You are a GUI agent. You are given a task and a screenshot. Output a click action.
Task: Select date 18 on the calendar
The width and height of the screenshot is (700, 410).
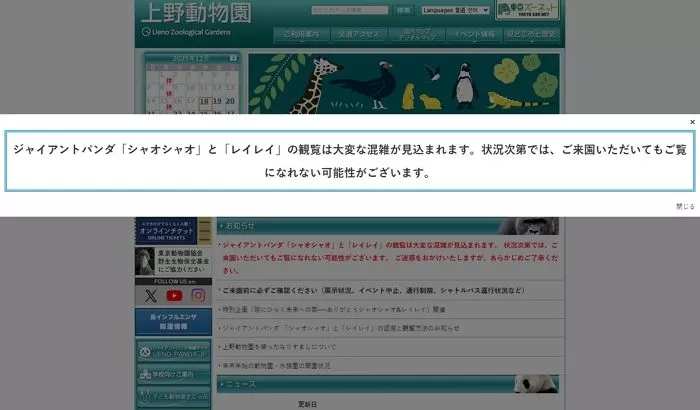(x=204, y=101)
